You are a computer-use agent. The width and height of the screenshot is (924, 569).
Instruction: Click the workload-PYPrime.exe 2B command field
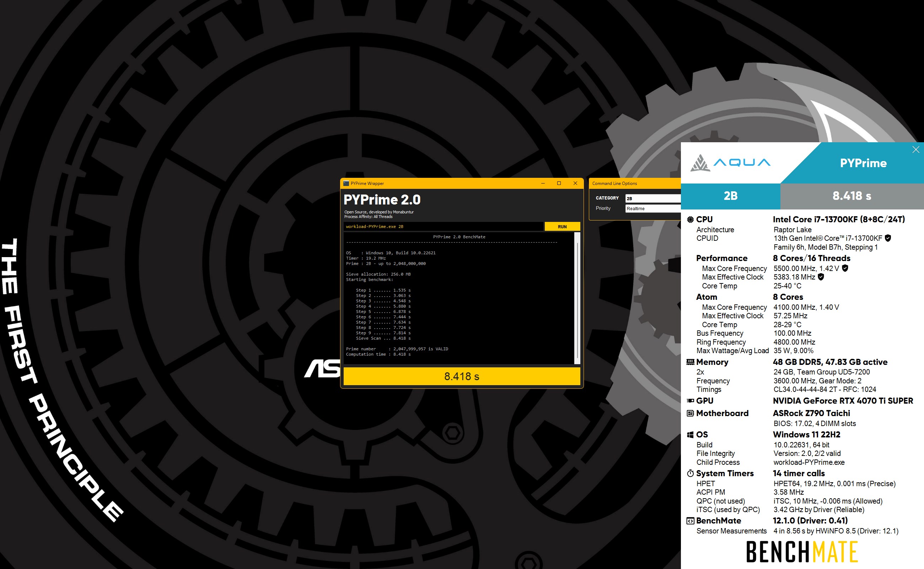(444, 227)
